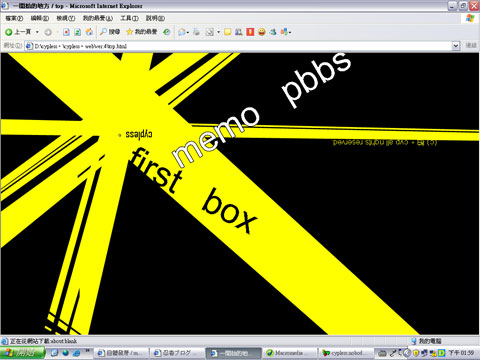Open the Tools (工具) menu
This screenshot has width=480, height=360.
129,18
